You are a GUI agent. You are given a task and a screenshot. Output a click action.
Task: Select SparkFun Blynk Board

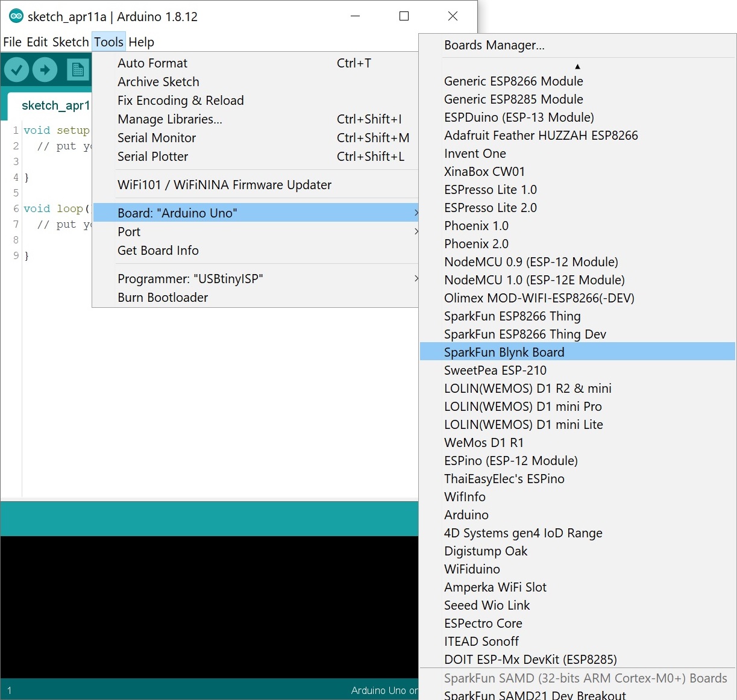(577, 352)
